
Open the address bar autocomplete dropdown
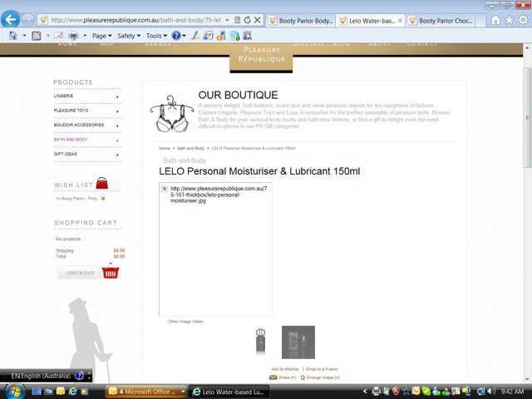[227, 20]
